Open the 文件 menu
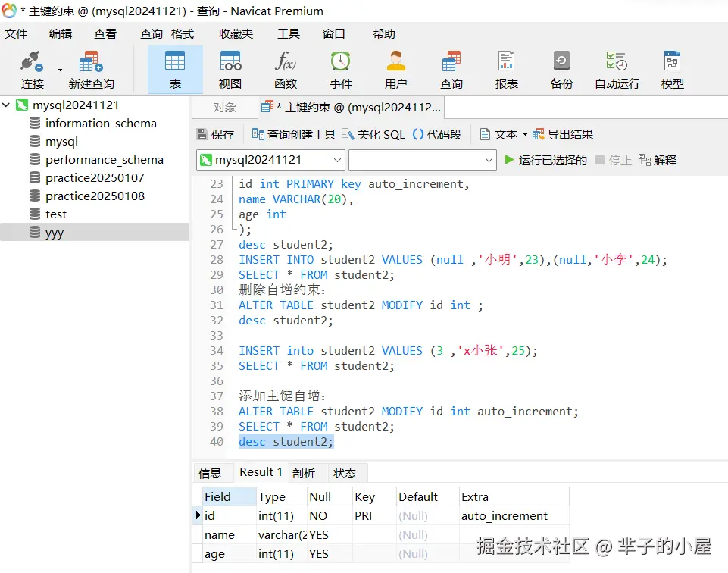This screenshot has width=728, height=573. point(16,34)
